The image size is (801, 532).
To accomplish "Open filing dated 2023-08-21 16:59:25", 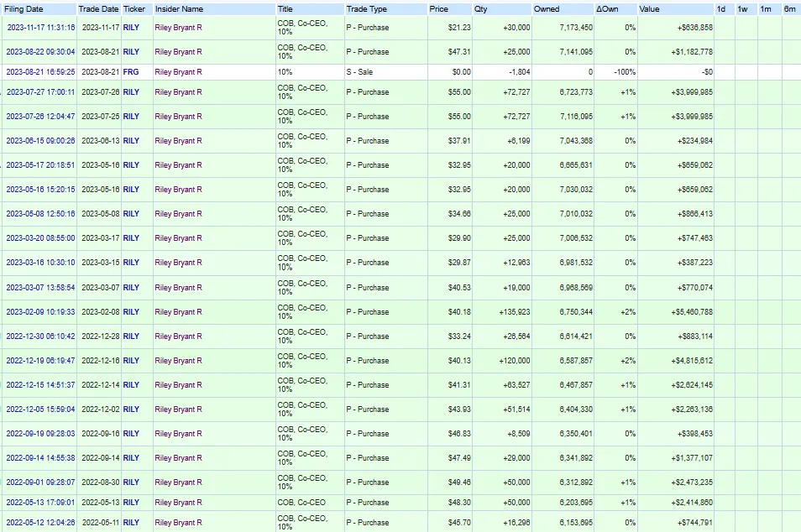I will point(41,72).
